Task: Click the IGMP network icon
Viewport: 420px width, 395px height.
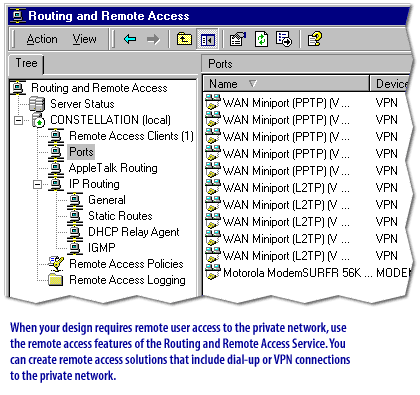Action: pyautogui.click(x=75, y=248)
